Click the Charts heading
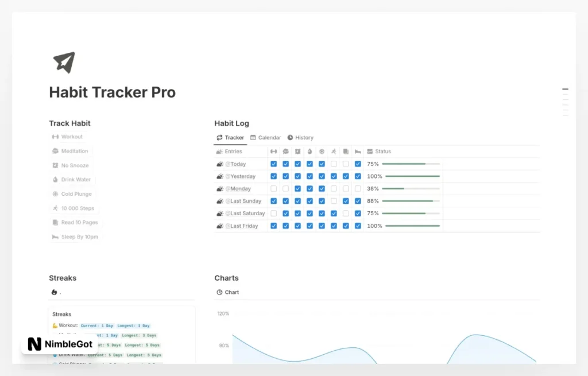The width and height of the screenshot is (588, 376). (226, 278)
